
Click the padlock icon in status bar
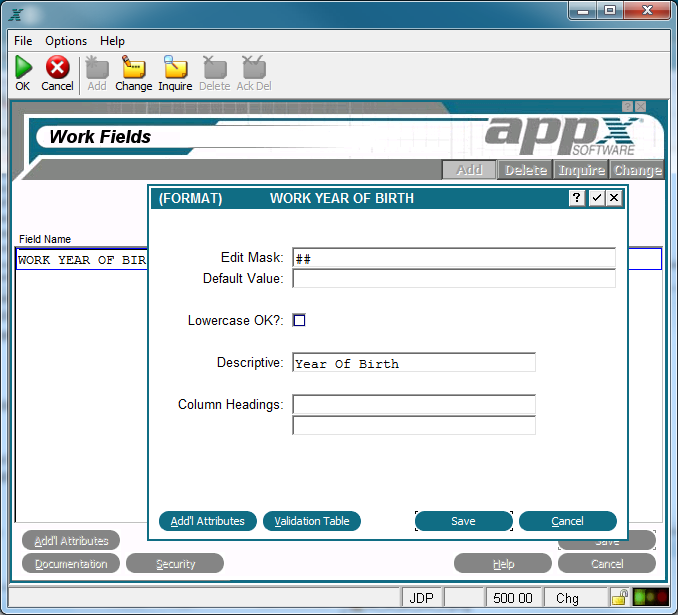coord(620,597)
